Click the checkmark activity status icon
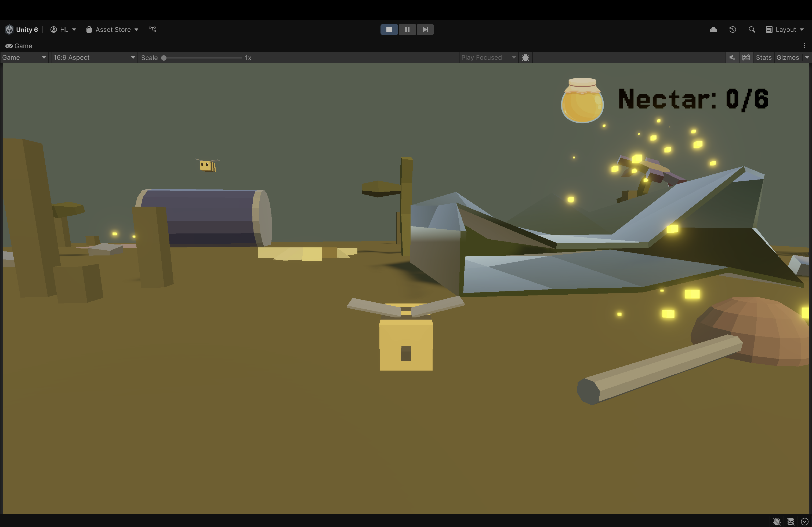 tap(804, 522)
